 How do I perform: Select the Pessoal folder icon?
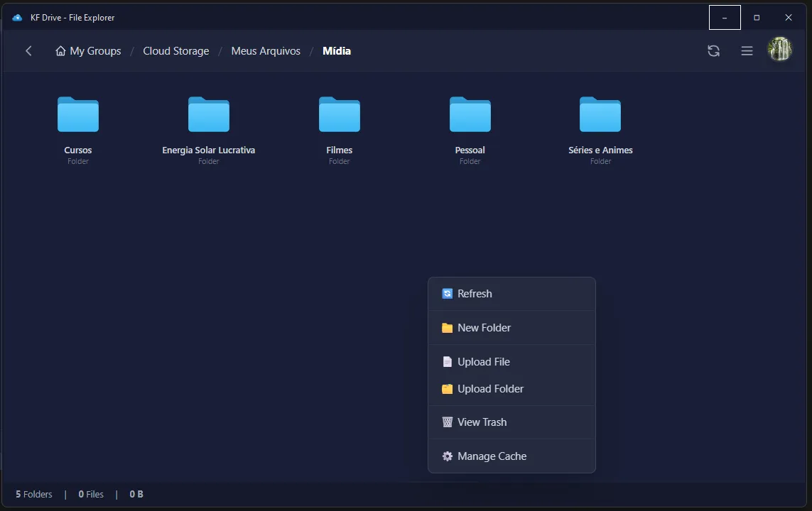470,115
